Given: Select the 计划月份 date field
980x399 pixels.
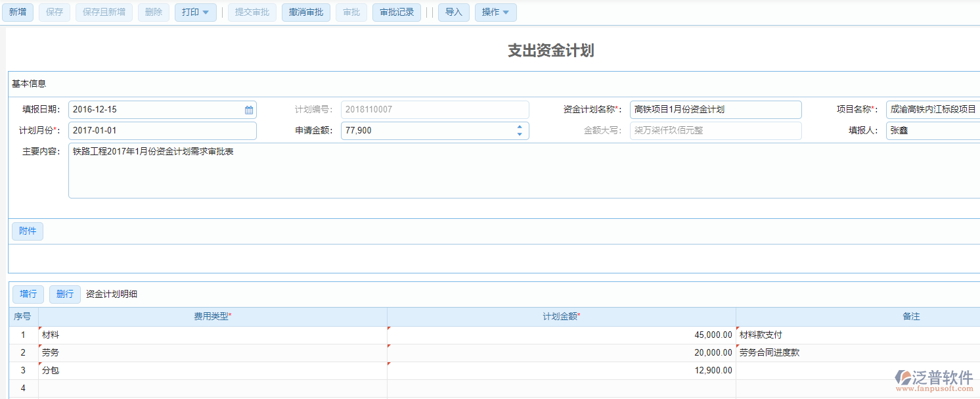Looking at the screenshot, I should tap(162, 130).
